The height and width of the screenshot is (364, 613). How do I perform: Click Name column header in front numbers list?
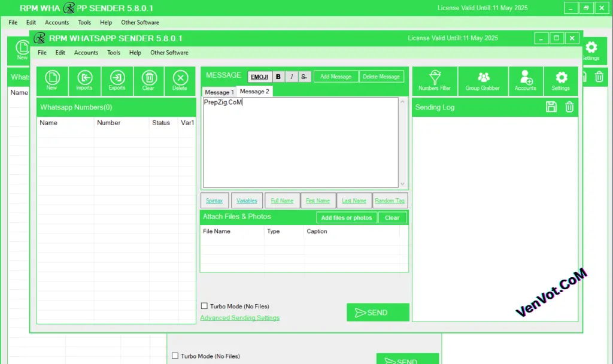tap(66, 123)
